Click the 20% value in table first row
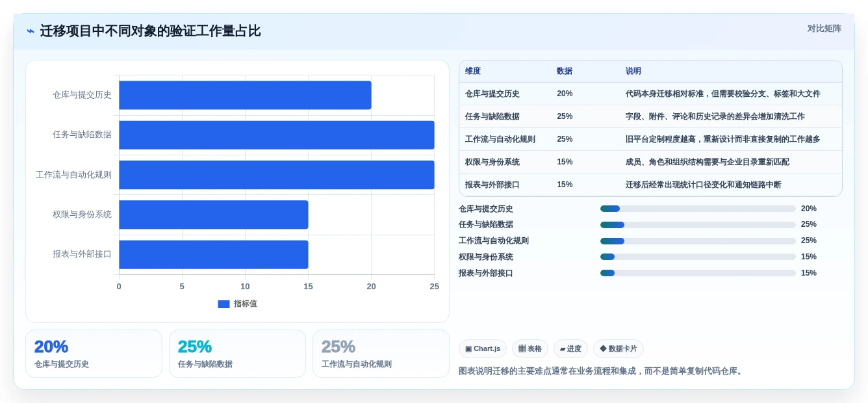Viewport: 868px width, 403px height. point(565,94)
